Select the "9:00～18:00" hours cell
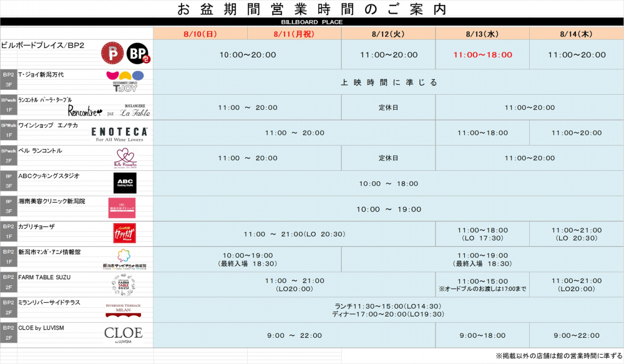 click(x=483, y=335)
